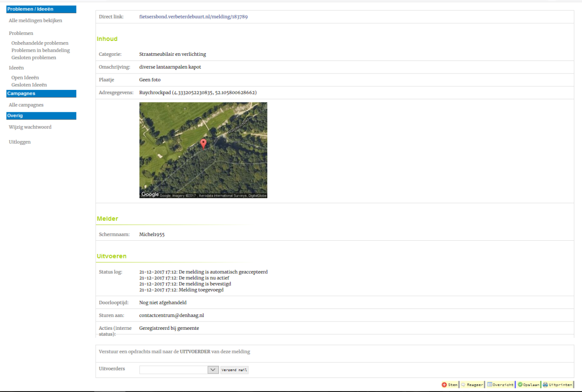Click the Geen foto text
Viewport: 582px width, 392px height.
tap(150, 80)
